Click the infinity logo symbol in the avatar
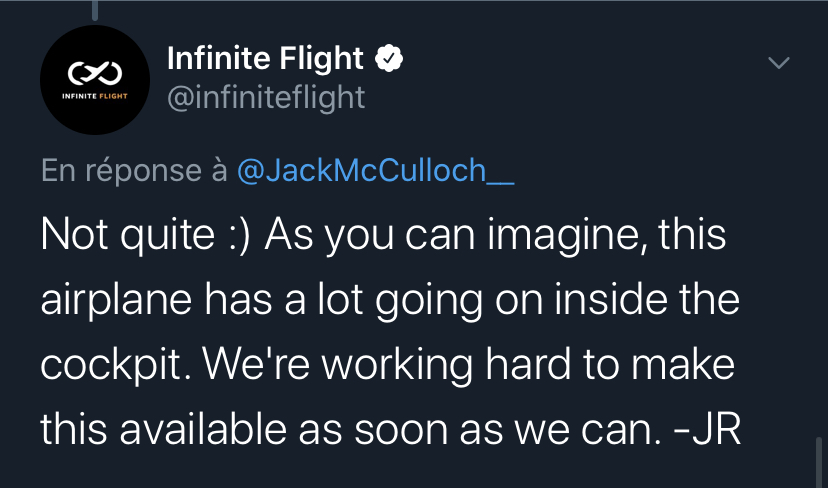 coord(95,72)
